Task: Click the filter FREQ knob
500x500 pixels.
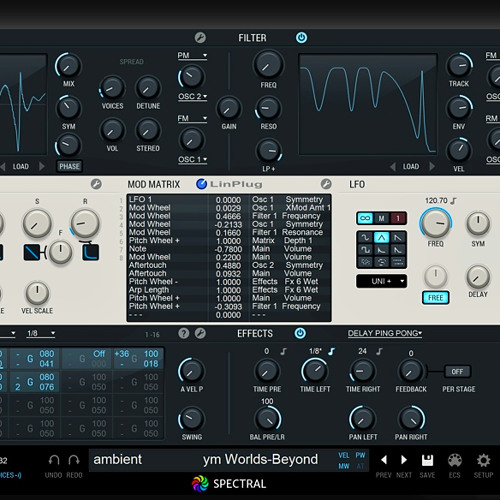Action: coord(268,65)
